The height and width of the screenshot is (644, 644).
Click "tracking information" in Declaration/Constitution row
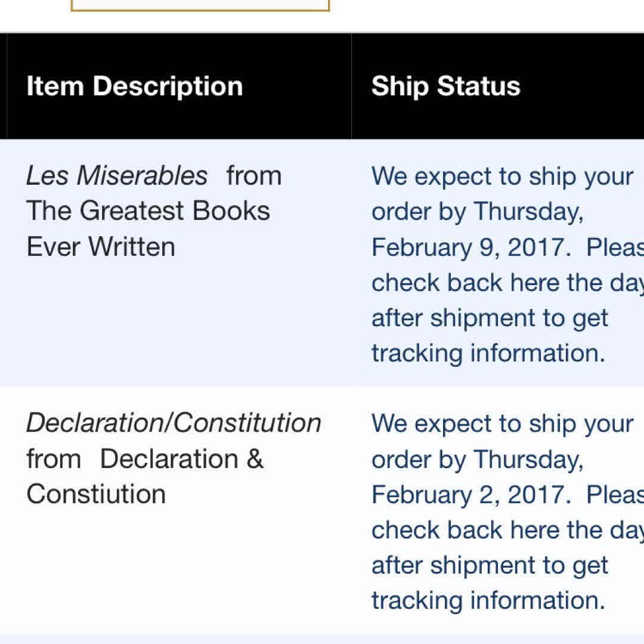pyautogui.click(x=488, y=600)
